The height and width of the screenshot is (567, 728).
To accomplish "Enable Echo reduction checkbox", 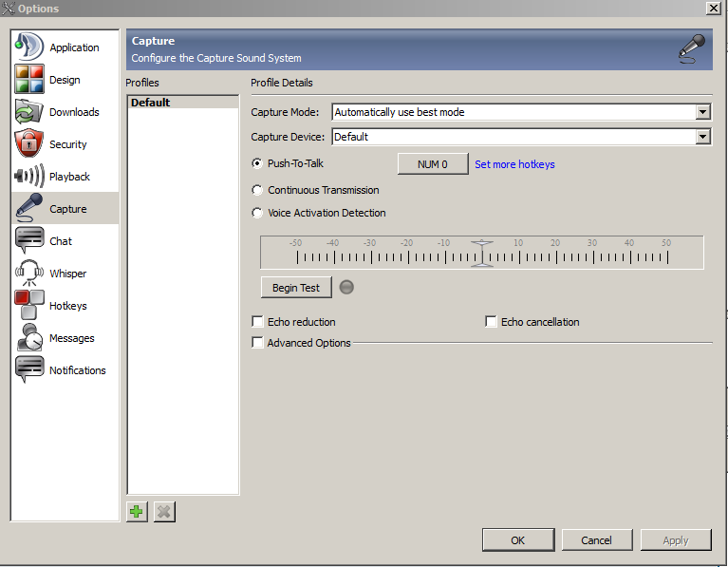I will click(x=257, y=322).
